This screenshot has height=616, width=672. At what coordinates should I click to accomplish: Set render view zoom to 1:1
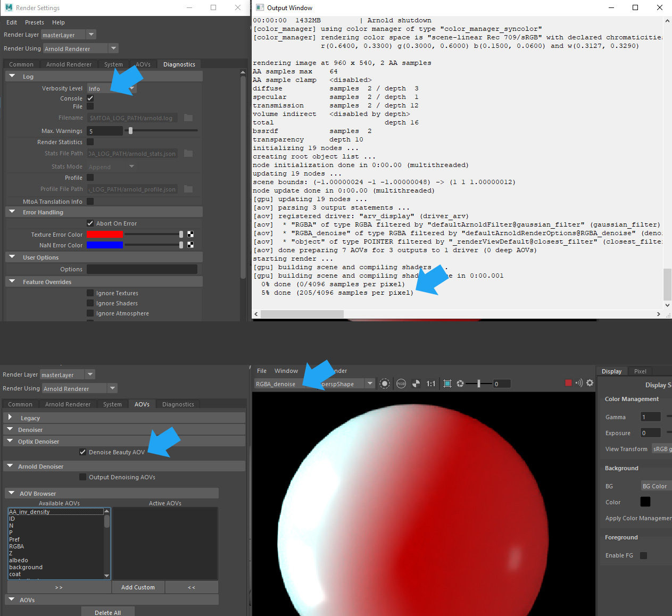point(431,384)
